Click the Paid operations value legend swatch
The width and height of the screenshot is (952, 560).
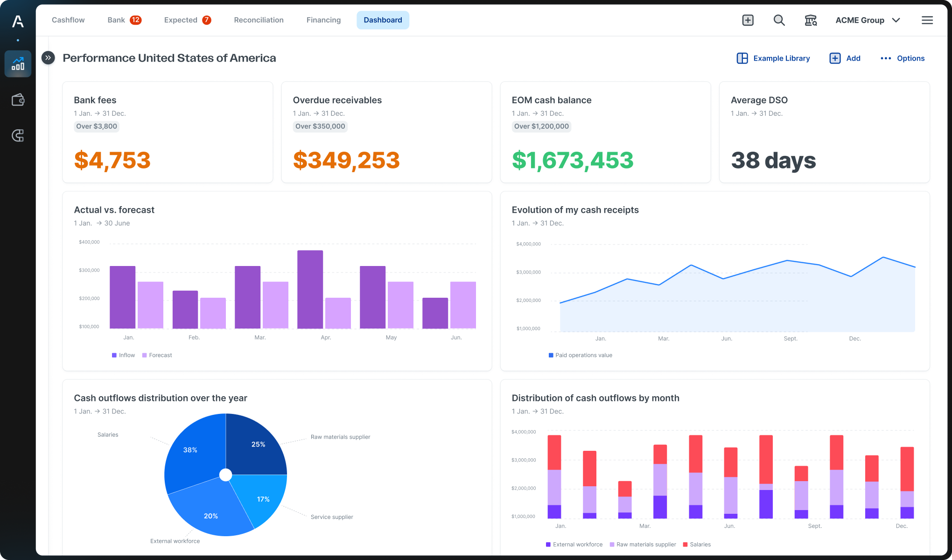(550, 355)
